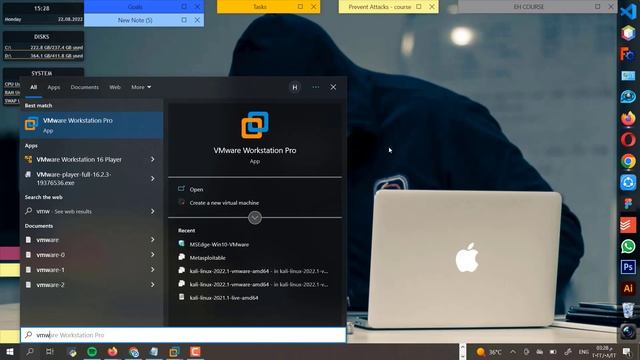Click the large VMware Workstation Pro logo
640x360 pixels.
tap(255, 125)
